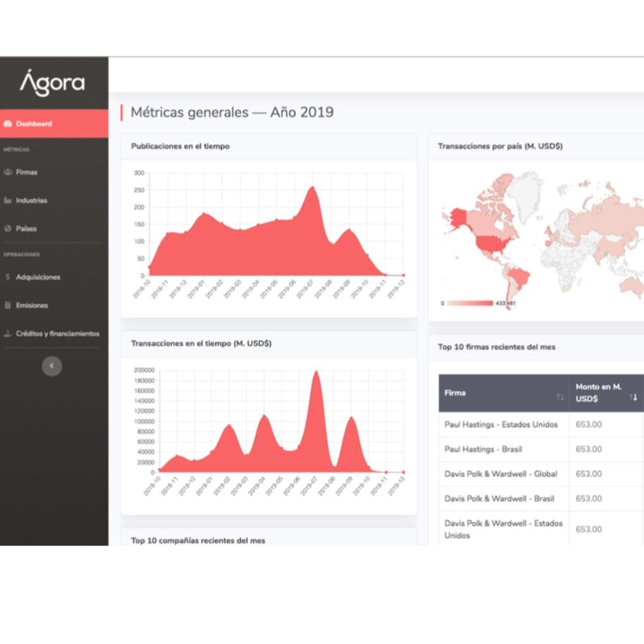The width and height of the screenshot is (644, 644).
Task: Go to Créditos y financiamientos section
Action: click(x=57, y=333)
